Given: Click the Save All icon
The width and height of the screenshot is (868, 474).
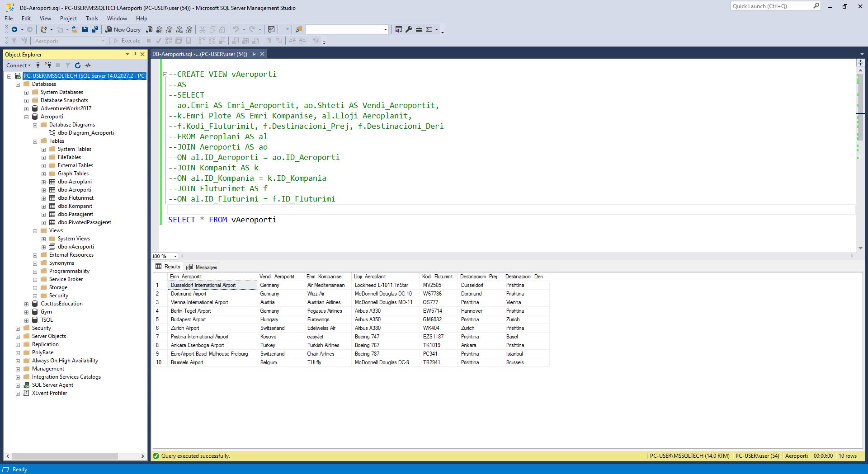Looking at the screenshot, I should tap(95, 29).
